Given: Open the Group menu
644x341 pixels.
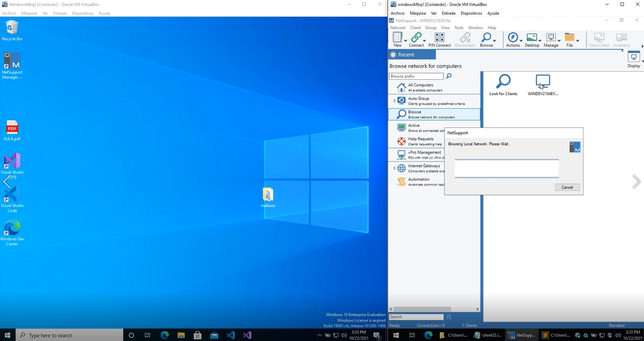Looking at the screenshot, I should 431,28.
